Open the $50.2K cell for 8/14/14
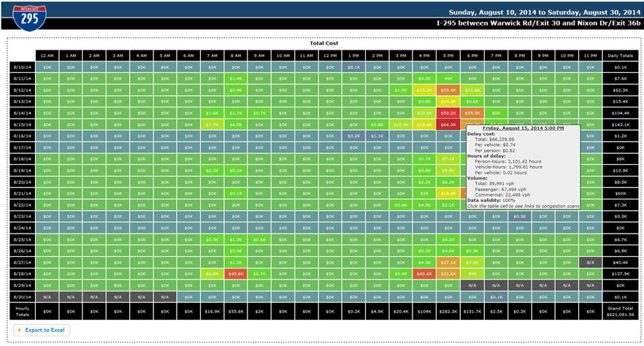Viewport: 644px width, 346px height. (x=448, y=113)
